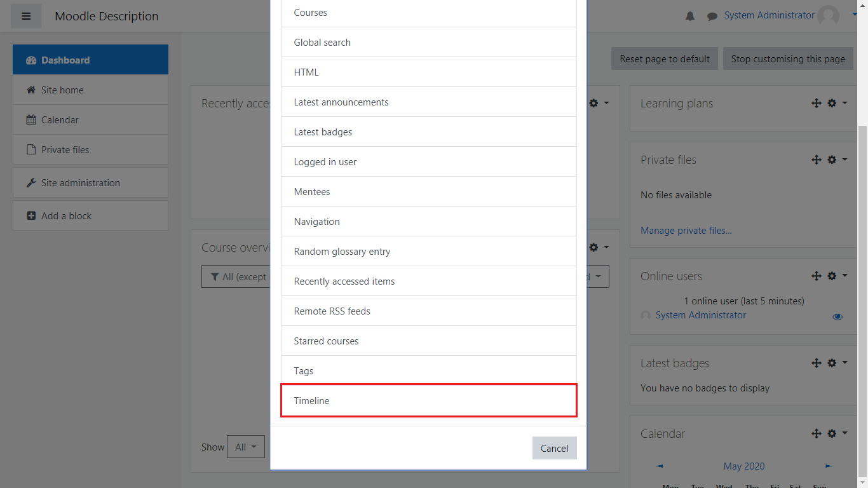Open gear actions menu for Calendar block
Viewport: 868px width, 488px height.
[837, 434]
